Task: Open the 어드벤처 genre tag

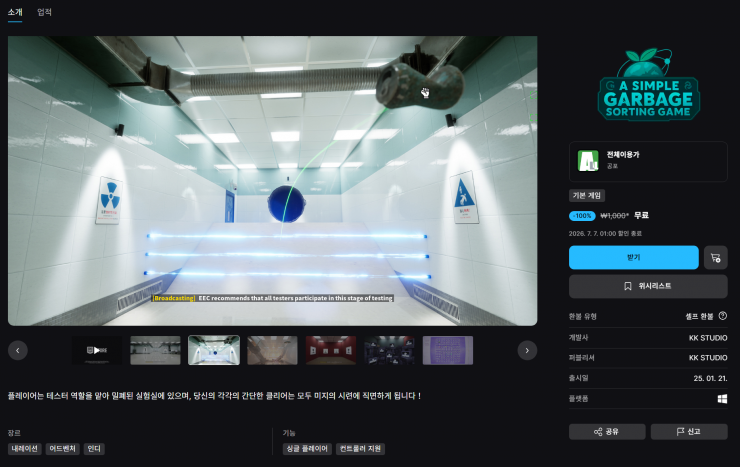Action: tap(63, 449)
